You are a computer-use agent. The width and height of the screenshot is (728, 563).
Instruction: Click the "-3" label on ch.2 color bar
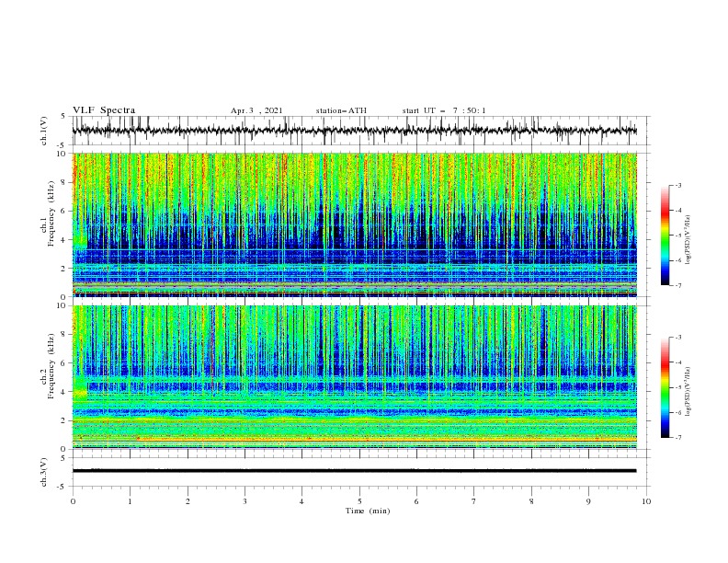[678, 338]
